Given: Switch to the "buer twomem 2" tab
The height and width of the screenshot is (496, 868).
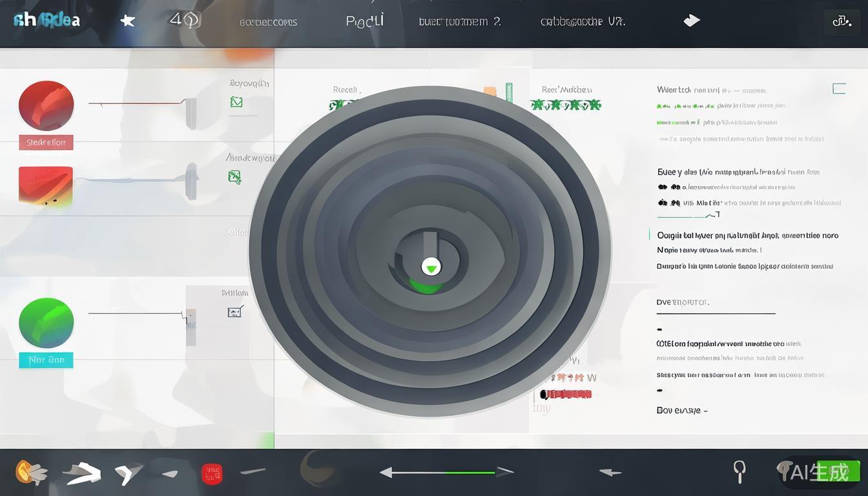Looking at the screenshot, I should pos(459,21).
